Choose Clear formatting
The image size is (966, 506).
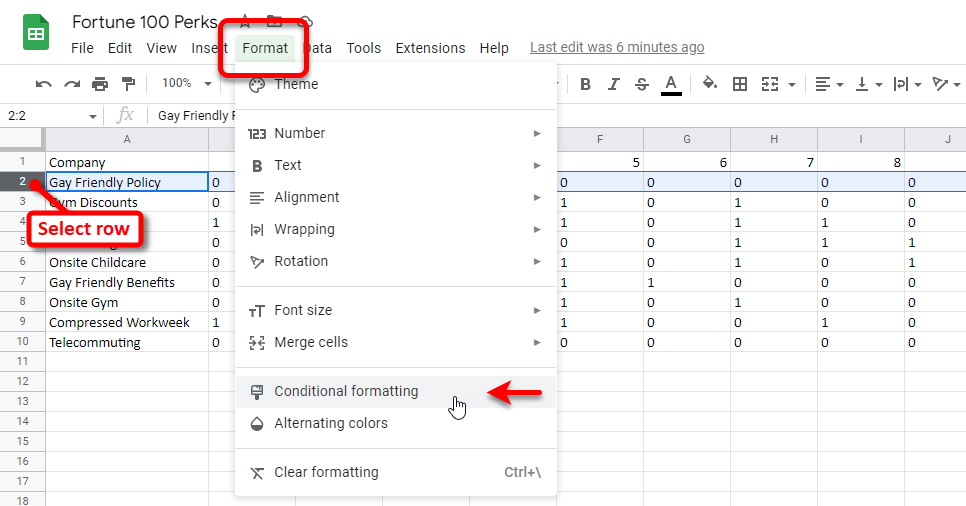click(396, 472)
